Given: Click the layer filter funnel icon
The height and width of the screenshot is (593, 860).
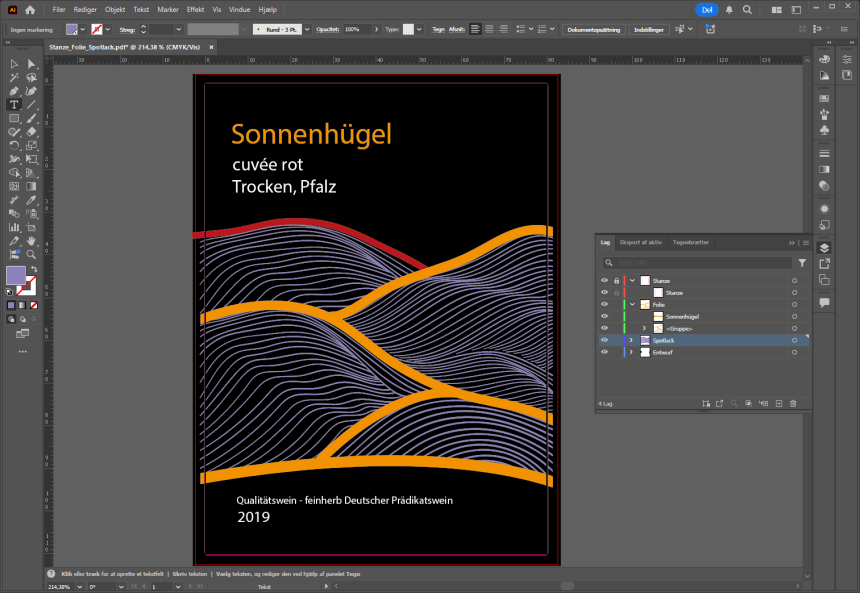Looking at the screenshot, I should click(x=802, y=263).
